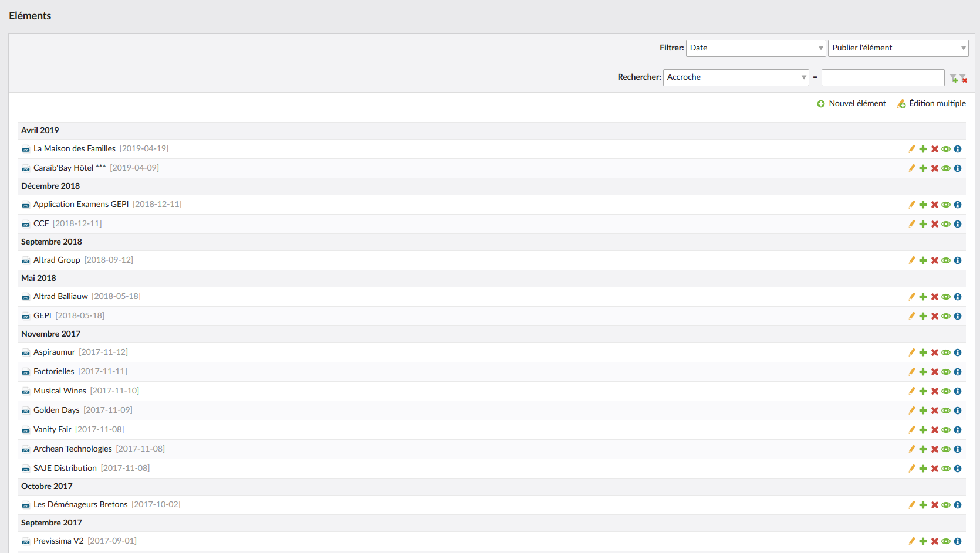
Task: Edit Archean Technologies with pencil icon
Action: click(x=912, y=449)
